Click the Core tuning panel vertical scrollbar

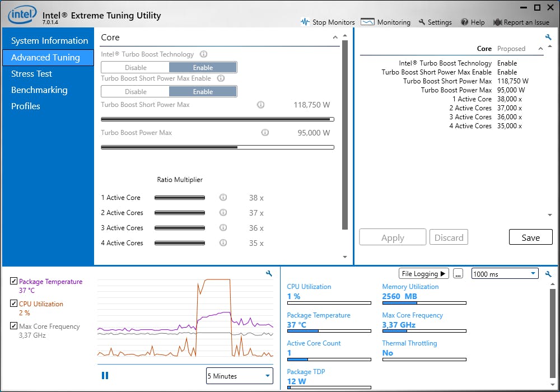pyautogui.click(x=344, y=135)
